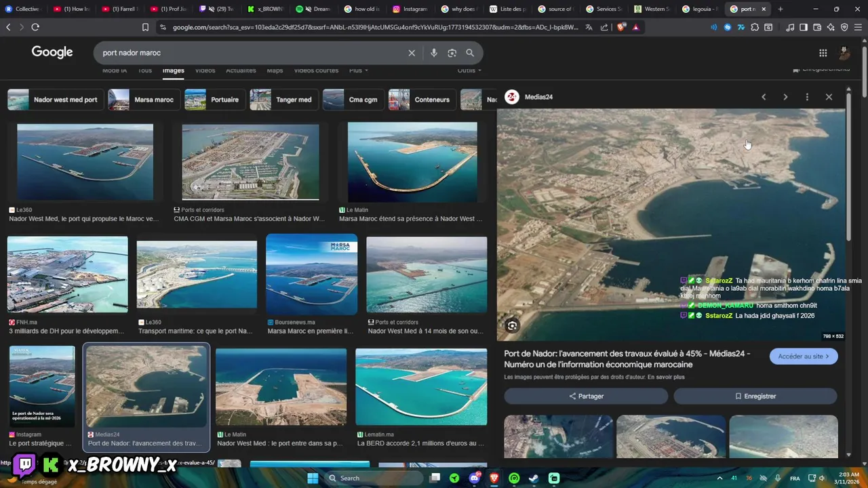Open Google Lens image search icon
The width and height of the screenshot is (868, 488).
coord(452,53)
